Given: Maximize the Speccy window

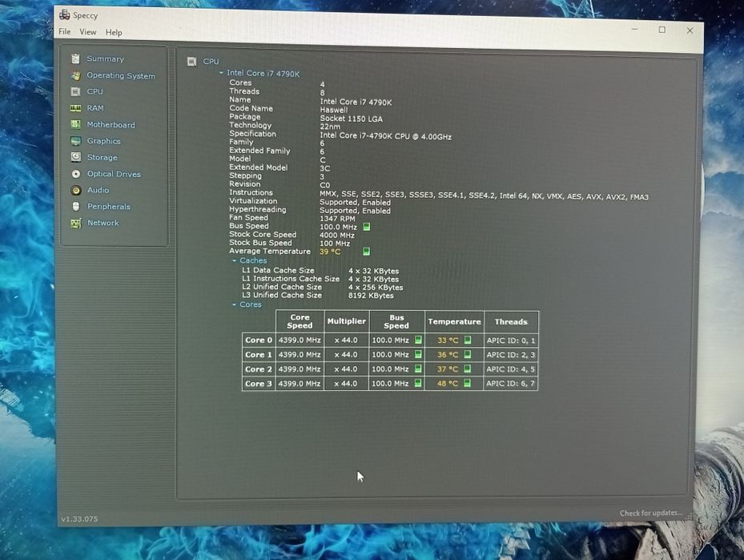Looking at the screenshot, I should [x=662, y=30].
